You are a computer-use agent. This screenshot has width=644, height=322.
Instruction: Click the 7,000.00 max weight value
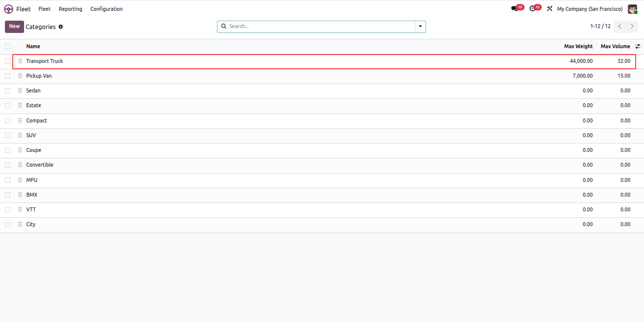click(583, 76)
